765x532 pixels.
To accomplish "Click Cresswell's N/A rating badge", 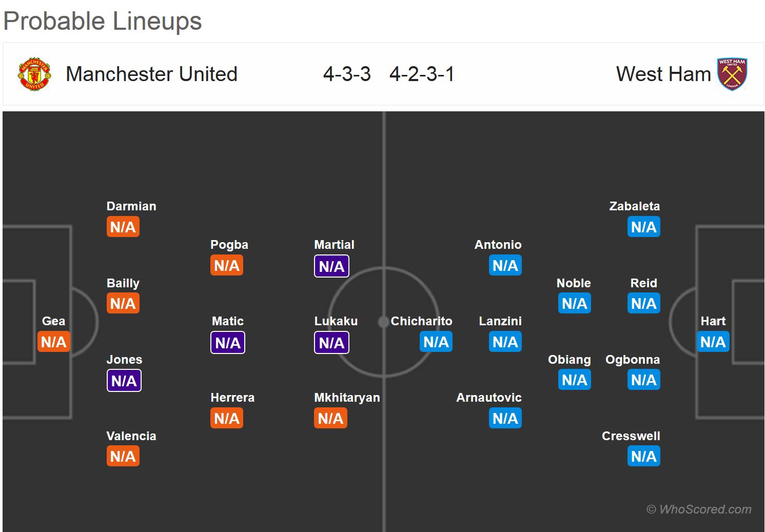I will pos(643,456).
